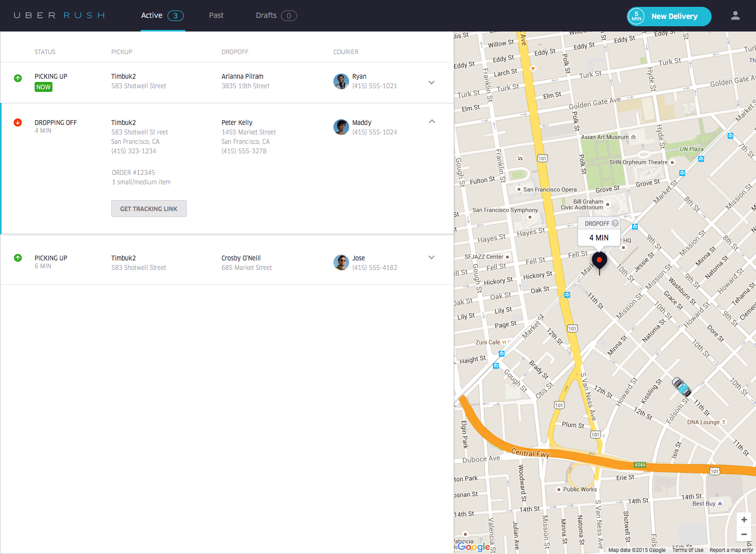The image size is (756, 554).
Task: Expand Jose's delivery row
Action: click(432, 257)
